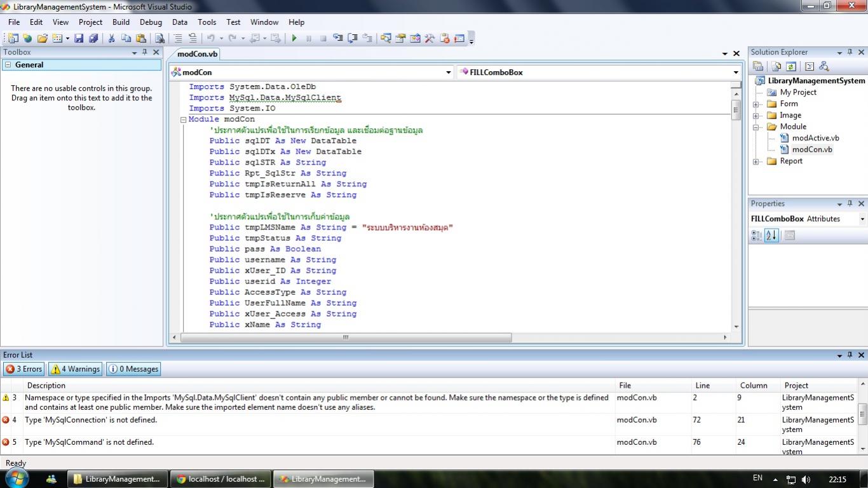Open the Error List toolbar icon

(x=445, y=38)
